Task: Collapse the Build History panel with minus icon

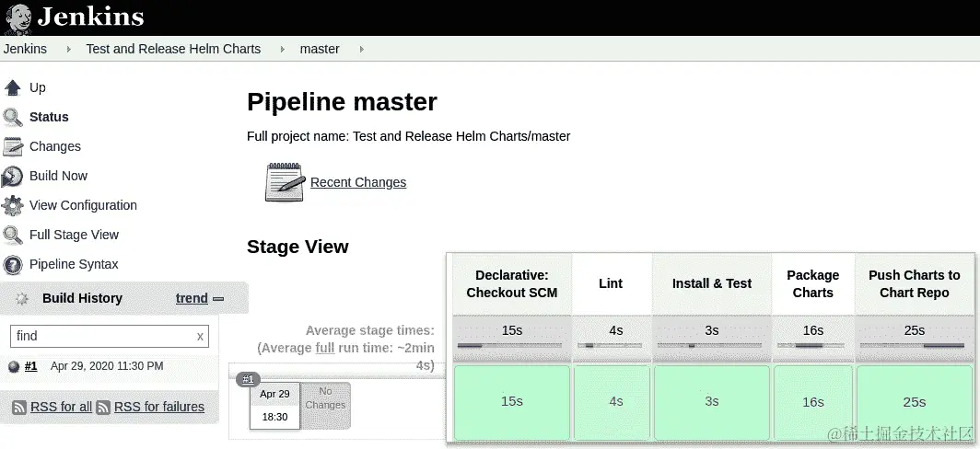Action: tap(218, 298)
